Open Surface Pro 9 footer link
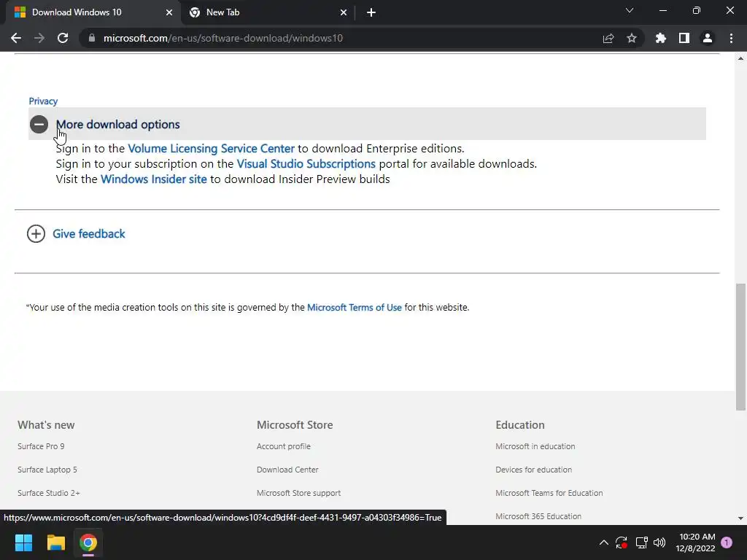747x560 pixels. pyautogui.click(x=41, y=446)
